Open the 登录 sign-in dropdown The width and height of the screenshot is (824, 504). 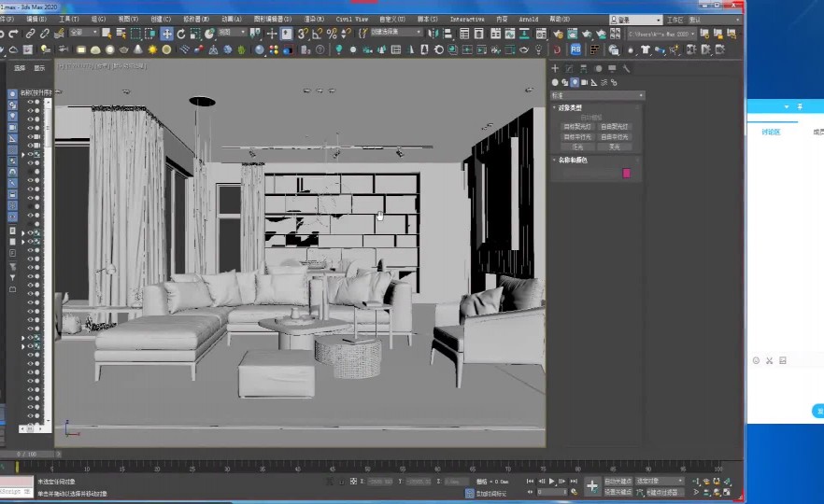pos(636,20)
